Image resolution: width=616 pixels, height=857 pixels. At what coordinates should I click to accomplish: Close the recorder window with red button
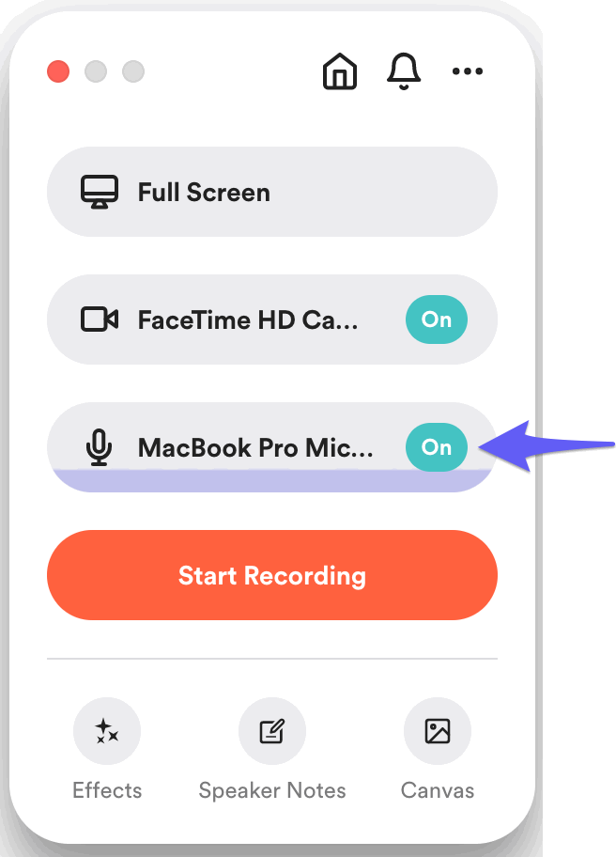point(58,71)
